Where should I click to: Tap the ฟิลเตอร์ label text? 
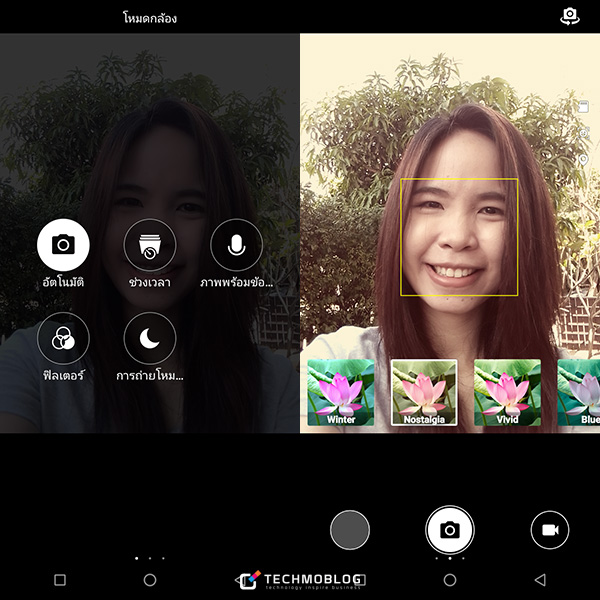[63, 375]
